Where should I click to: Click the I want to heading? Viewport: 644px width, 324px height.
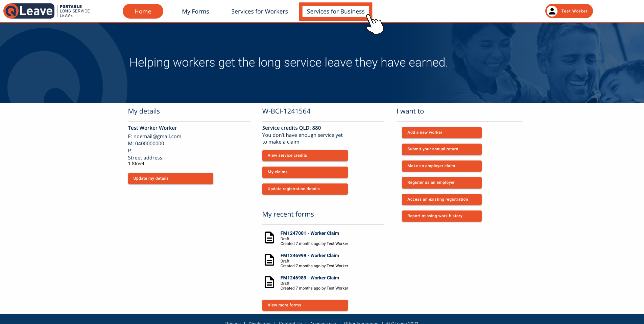pos(410,111)
